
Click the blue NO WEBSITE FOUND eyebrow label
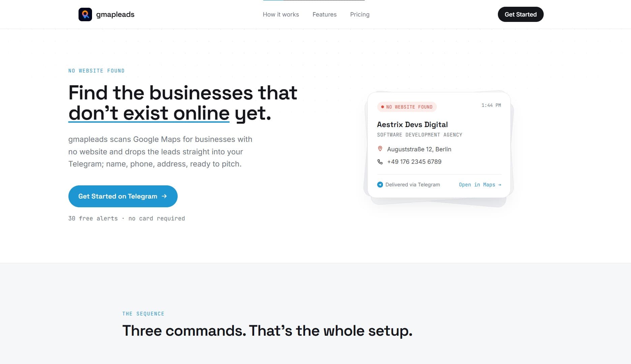coord(96,71)
